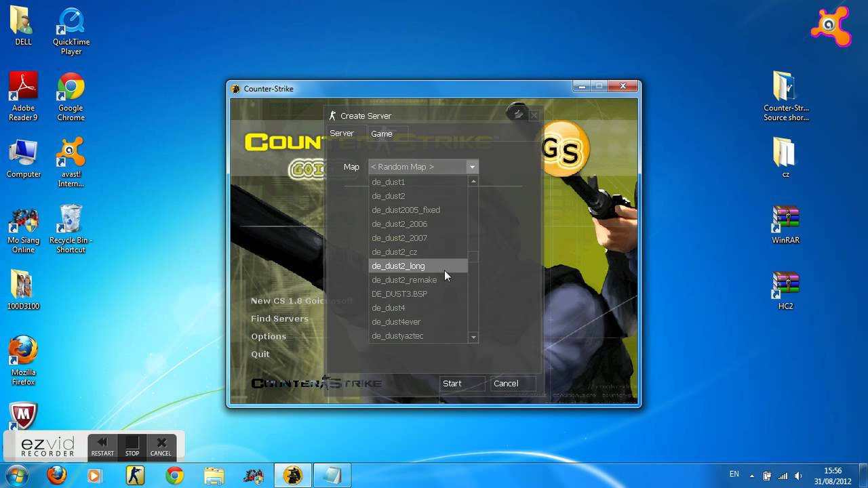Open Adobe Reader 9 desktop shortcut

pyautogui.click(x=23, y=97)
